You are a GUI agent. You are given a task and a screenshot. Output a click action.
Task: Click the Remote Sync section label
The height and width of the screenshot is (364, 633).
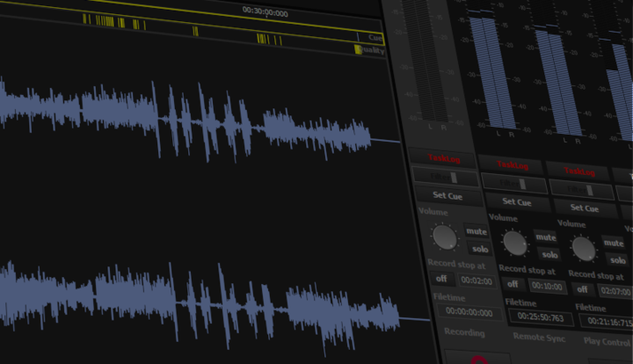point(539,338)
